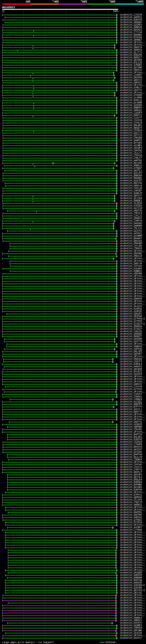Image resolution: width=146 pixels, height=644 pixels.
Task: Click the UniRef100_A1D3C5 hit label
Action: pos(131,374)
